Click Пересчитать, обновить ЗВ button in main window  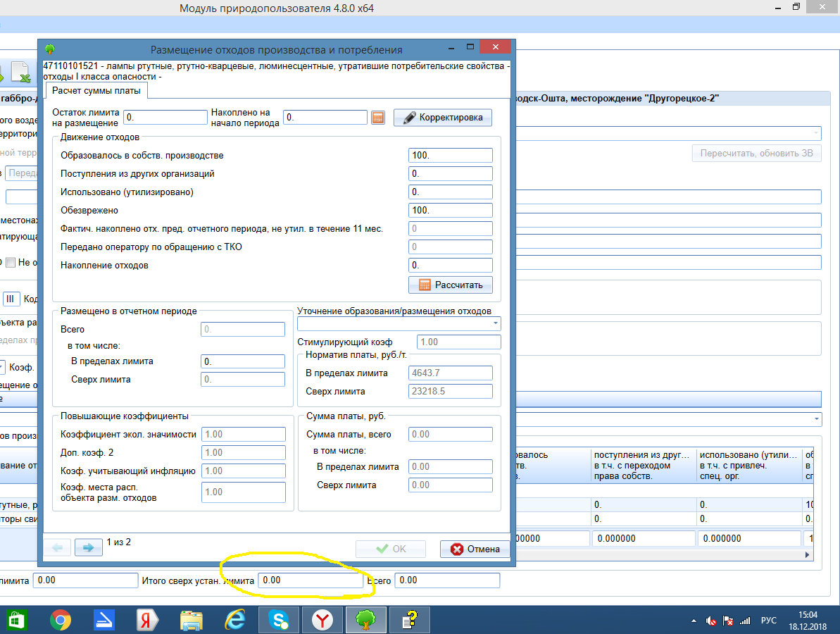756,154
